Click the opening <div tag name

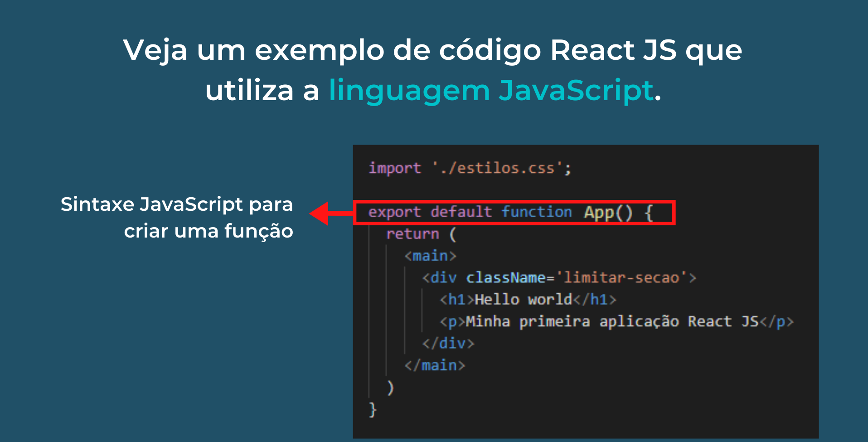tap(443, 277)
